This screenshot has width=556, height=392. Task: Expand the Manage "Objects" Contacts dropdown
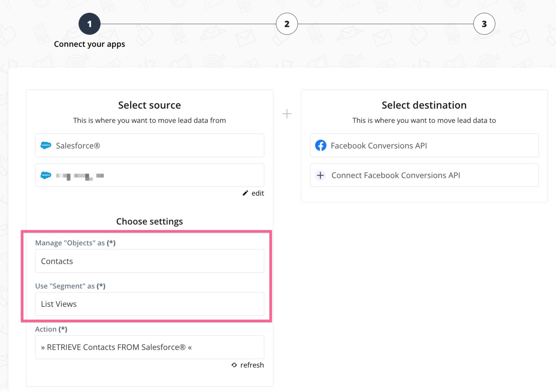[x=150, y=261]
